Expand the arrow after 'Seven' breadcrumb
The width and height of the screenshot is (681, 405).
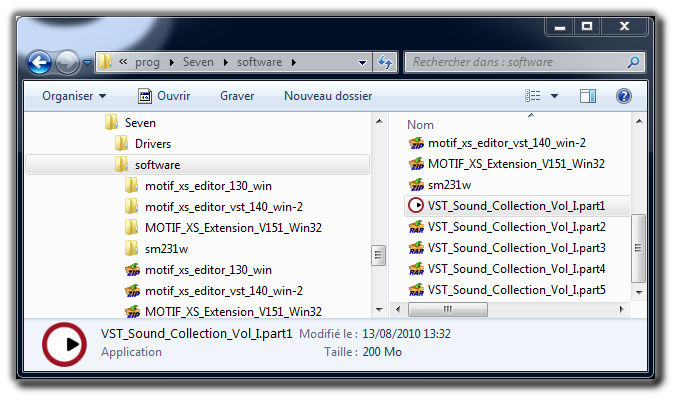[226, 63]
